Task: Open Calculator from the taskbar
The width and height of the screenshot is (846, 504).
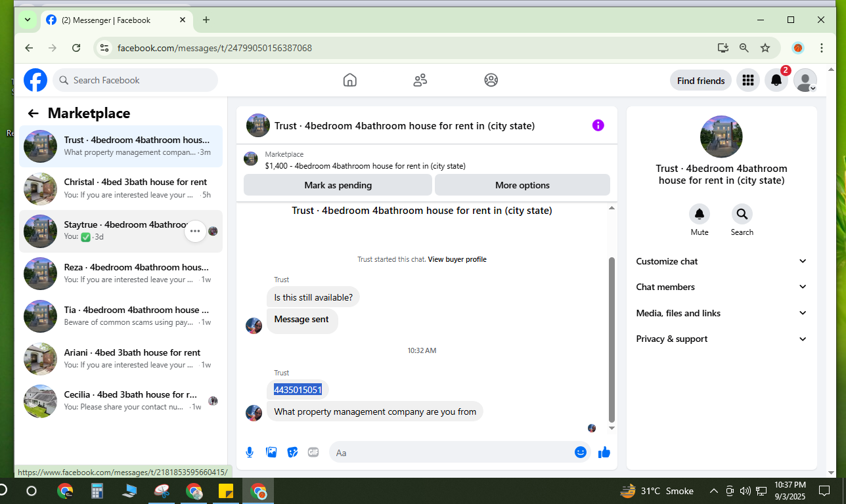Action: coord(97,491)
